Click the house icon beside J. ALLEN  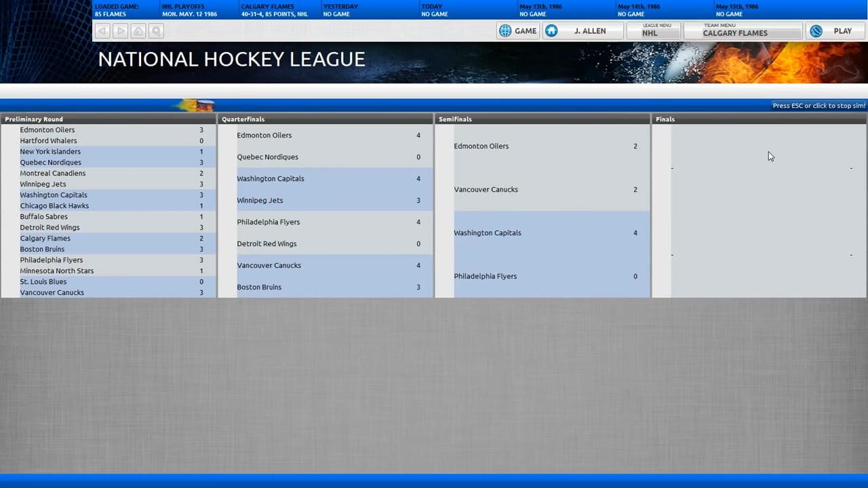coord(551,30)
